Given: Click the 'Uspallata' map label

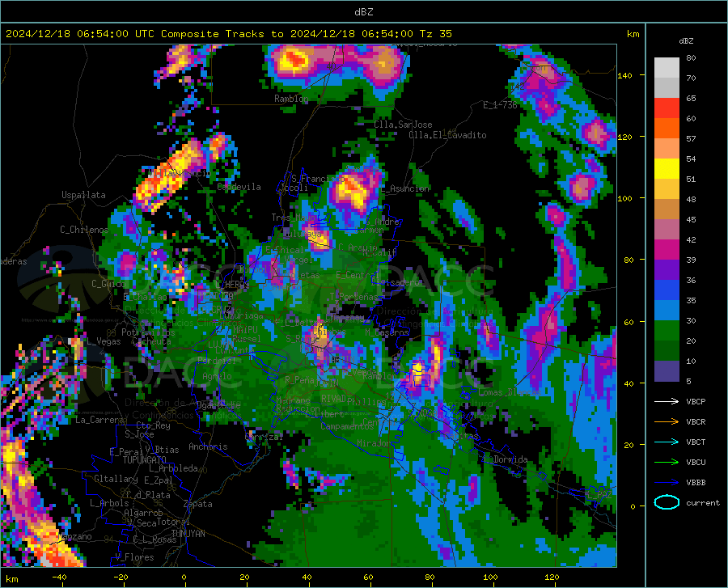Looking at the screenshot, I should (83, 195).
